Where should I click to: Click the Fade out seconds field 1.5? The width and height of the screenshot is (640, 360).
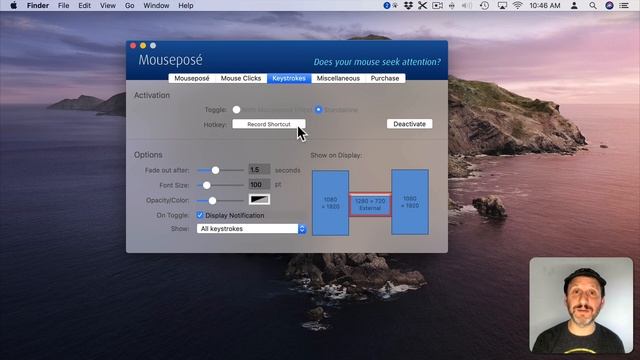[259, 169]
